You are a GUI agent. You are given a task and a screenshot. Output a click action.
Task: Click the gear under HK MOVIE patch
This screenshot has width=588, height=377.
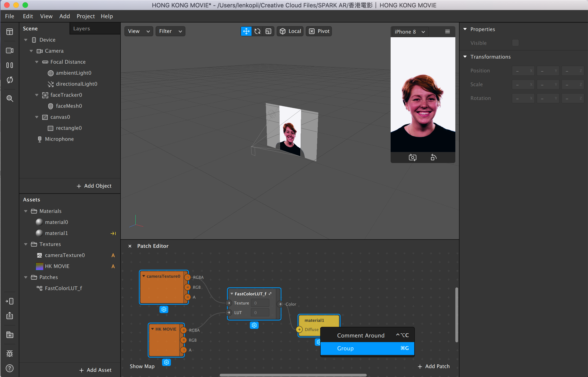(x=167, y=362)
